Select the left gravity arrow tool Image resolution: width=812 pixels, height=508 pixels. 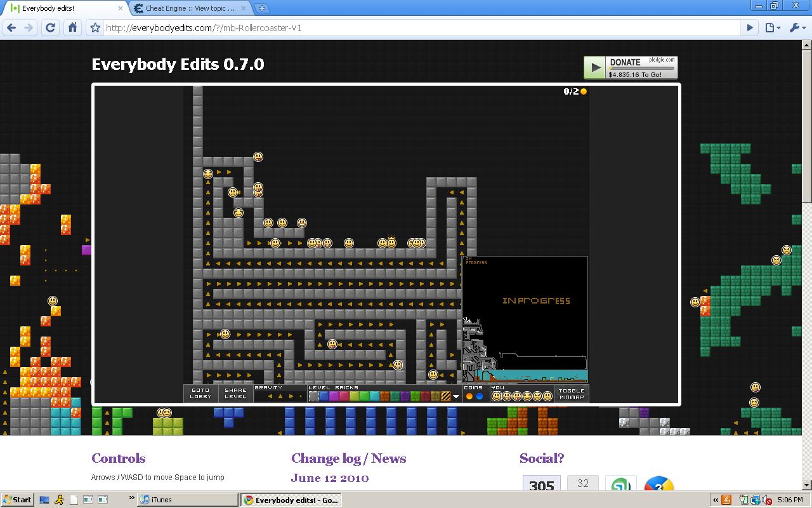270,396
